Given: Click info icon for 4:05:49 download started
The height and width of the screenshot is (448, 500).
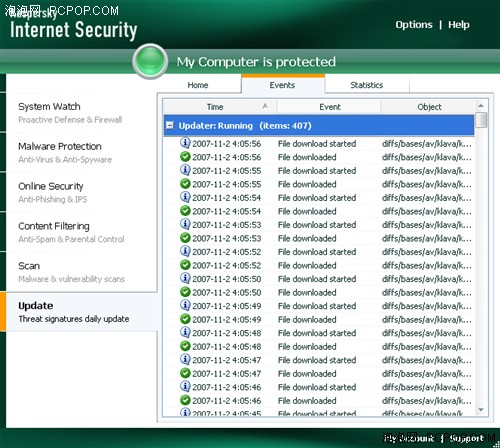Looking at the screenshot, I should click(185, 305).
